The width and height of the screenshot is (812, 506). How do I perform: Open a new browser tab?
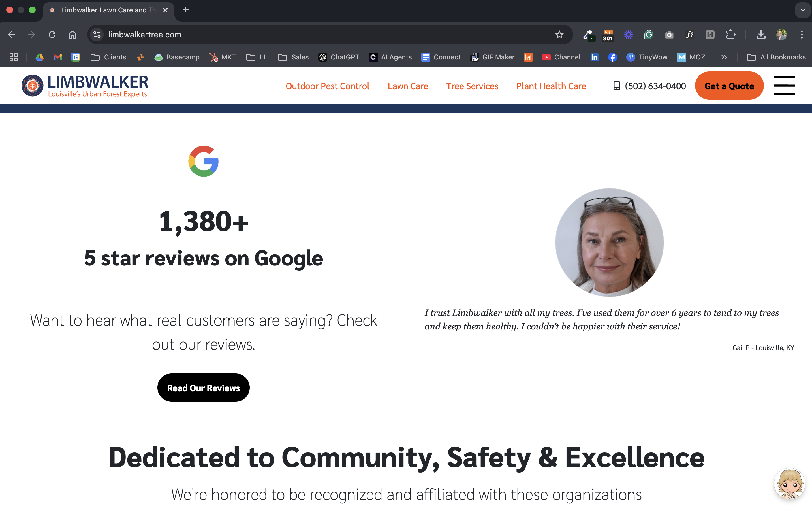[x=186, y=10]
